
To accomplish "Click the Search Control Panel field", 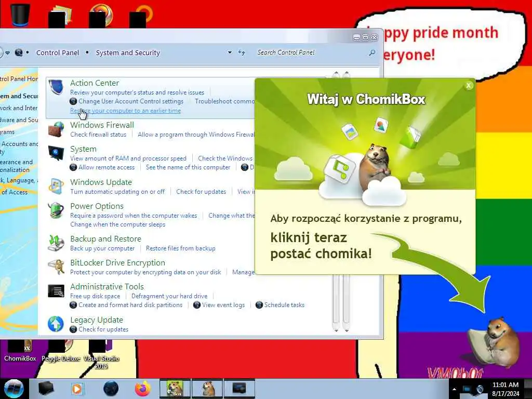I will pos(311,52).
